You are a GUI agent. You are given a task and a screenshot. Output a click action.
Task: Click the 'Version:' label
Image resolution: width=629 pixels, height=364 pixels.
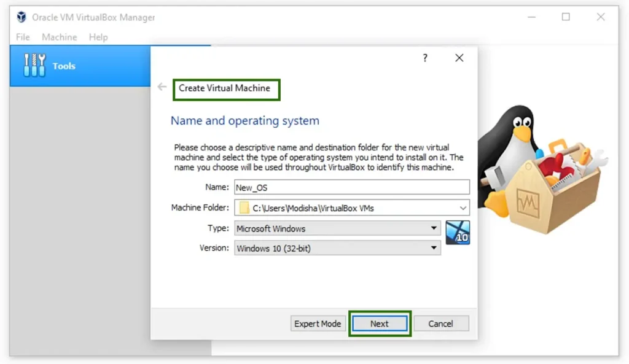[x=214, y=248]
